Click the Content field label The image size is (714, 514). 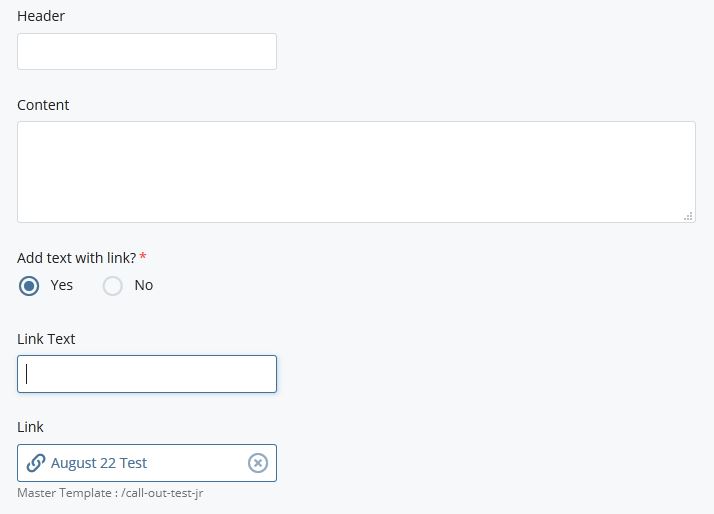[x=43, y=105]
